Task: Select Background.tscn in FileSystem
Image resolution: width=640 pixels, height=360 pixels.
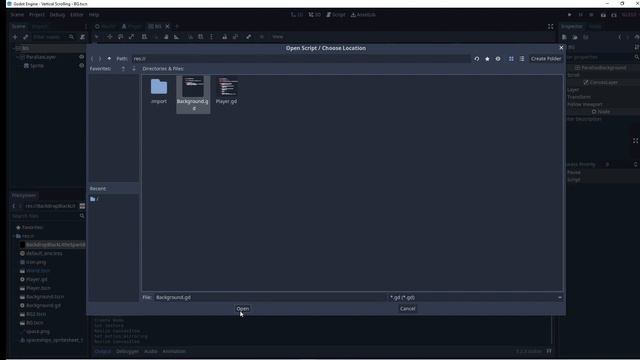Action: 45,297
